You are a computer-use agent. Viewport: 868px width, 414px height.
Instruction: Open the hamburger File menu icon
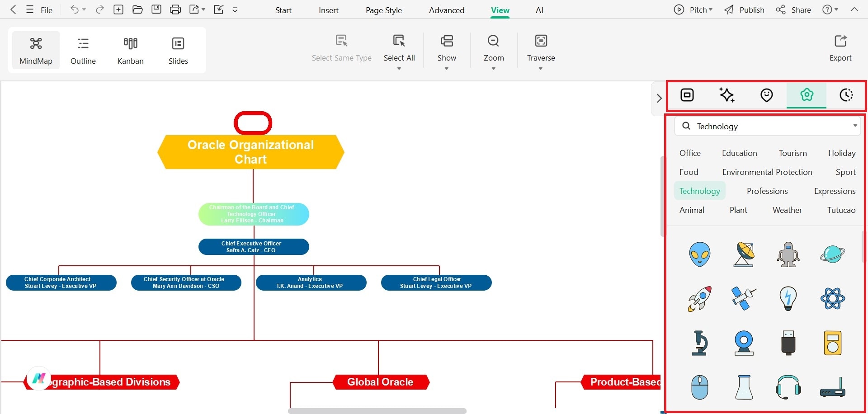[x=30, y=9]
